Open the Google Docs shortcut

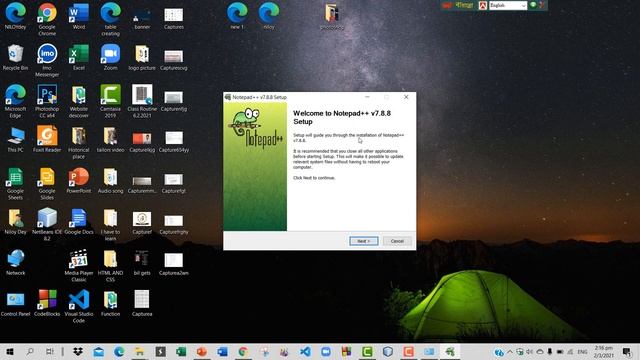click(x=79, y=221)
